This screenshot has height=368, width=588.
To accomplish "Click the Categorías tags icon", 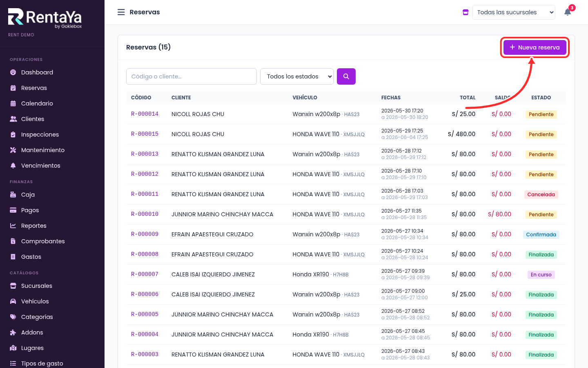I will (x=13, y=317).
